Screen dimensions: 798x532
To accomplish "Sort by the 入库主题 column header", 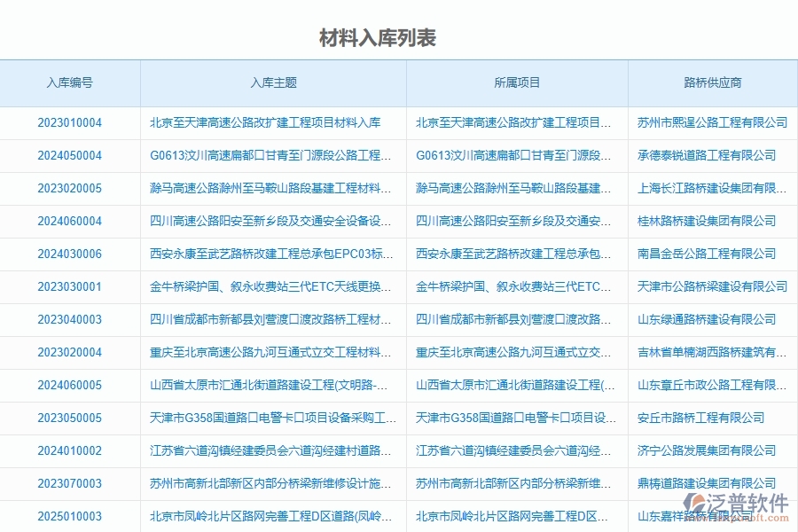I will pos(272,83).
